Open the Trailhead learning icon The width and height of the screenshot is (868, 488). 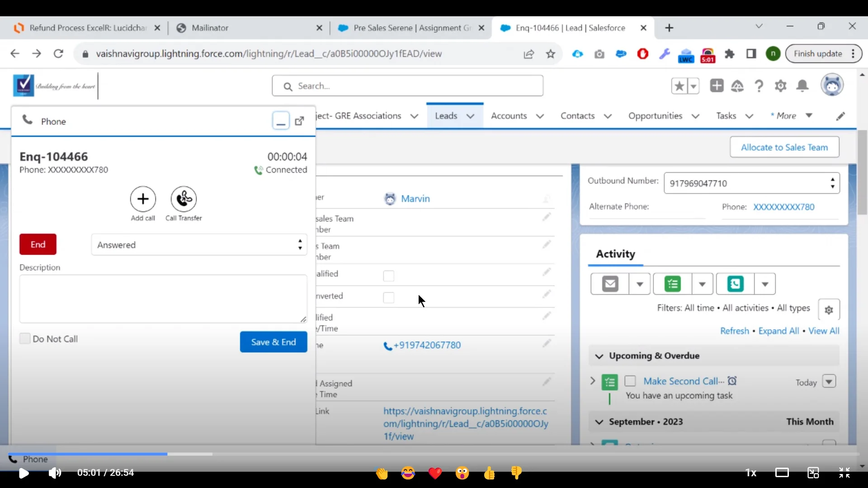(x=737, y=86)
